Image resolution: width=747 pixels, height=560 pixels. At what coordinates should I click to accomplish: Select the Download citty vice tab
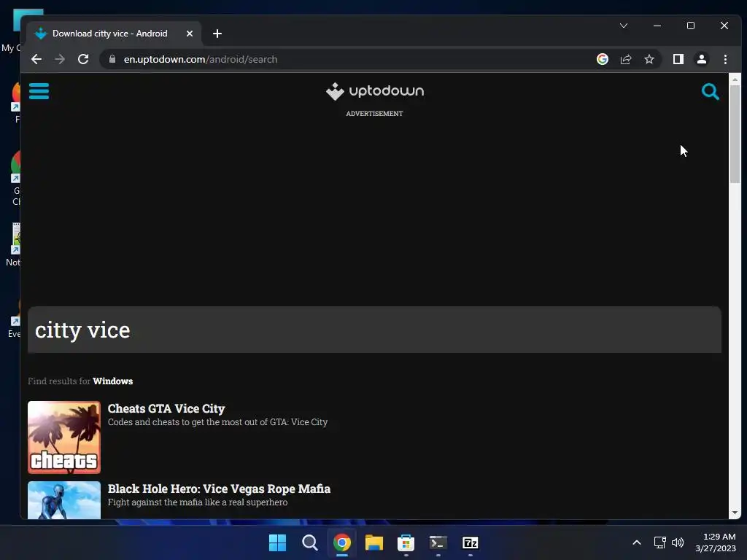point(110,34)
